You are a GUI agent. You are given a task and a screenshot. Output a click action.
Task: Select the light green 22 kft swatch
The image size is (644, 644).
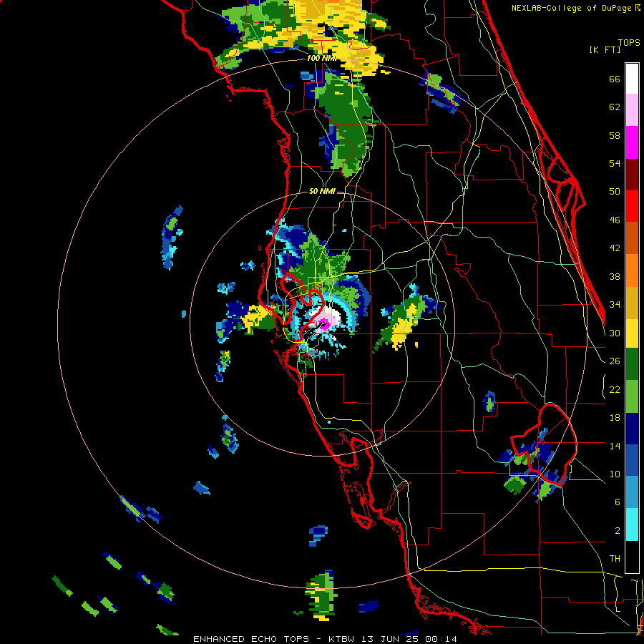632,396
